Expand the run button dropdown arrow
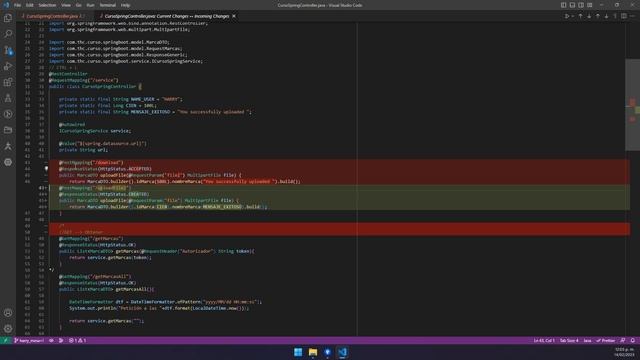The width and height of the screenshot is (640, 360). click(573, 16)
